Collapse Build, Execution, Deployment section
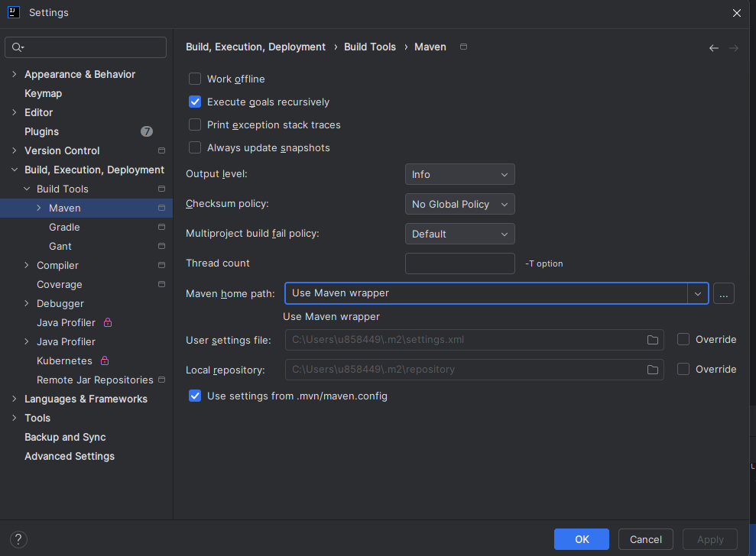 [x=14, y=170]
